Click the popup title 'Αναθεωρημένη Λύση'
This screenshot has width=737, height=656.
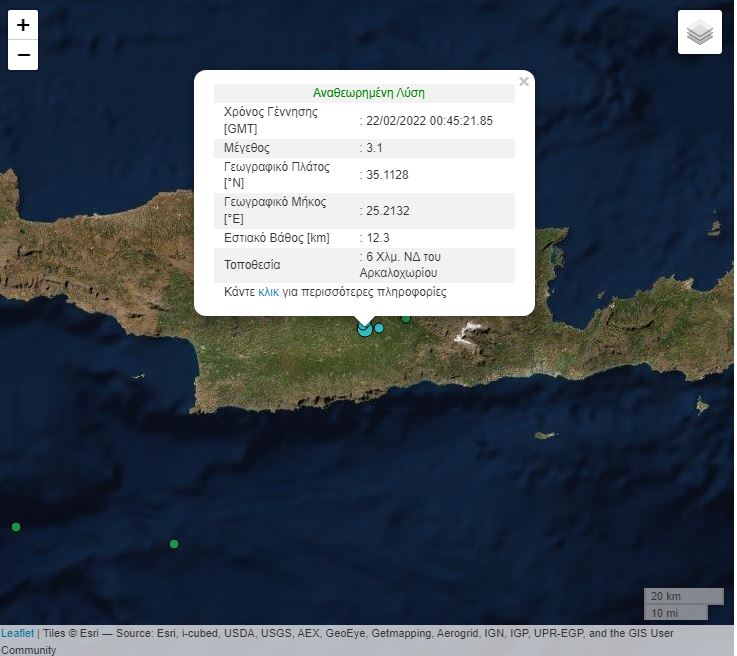(x=369, y=93)
